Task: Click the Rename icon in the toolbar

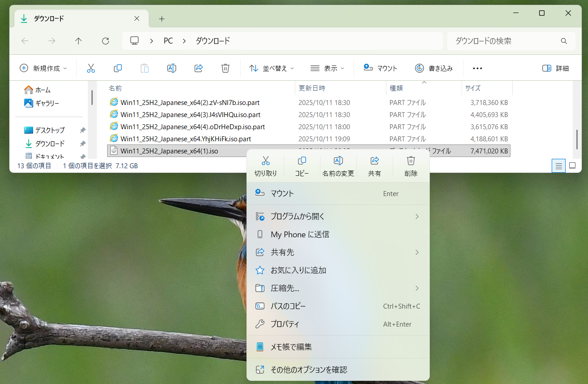Action: click(171, 68)
